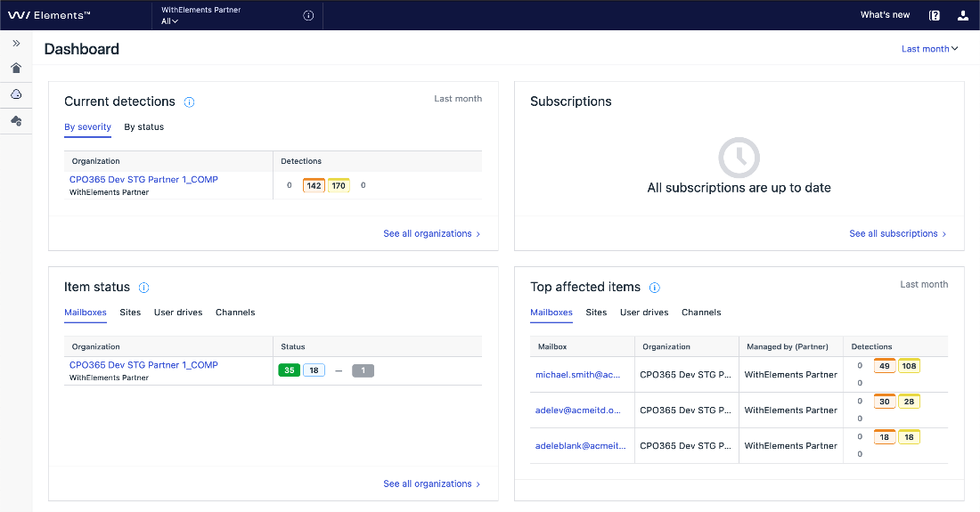This screenshot has height=512, width=980.
Task: Select Channels tab in Top affected items
Action: coord(701,313)
